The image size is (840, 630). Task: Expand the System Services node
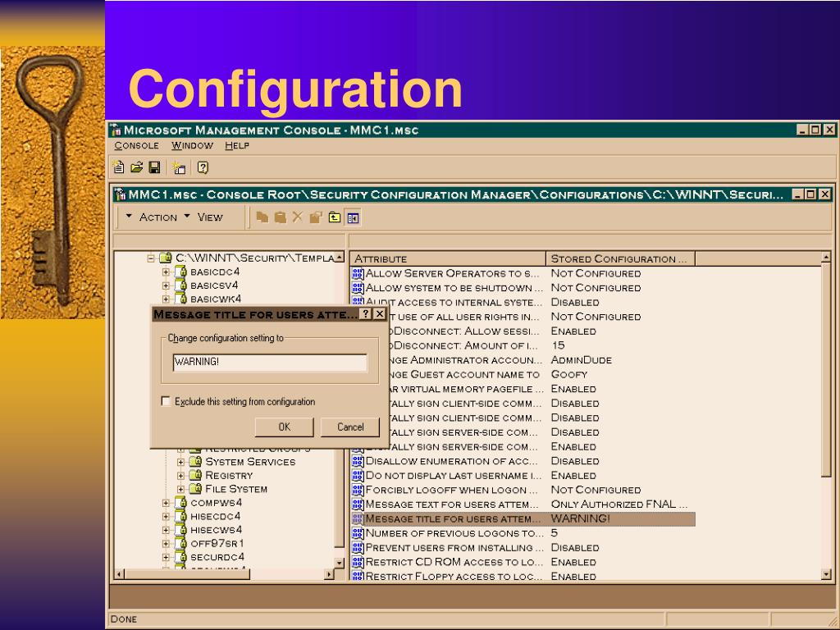(x=181, y=462)
